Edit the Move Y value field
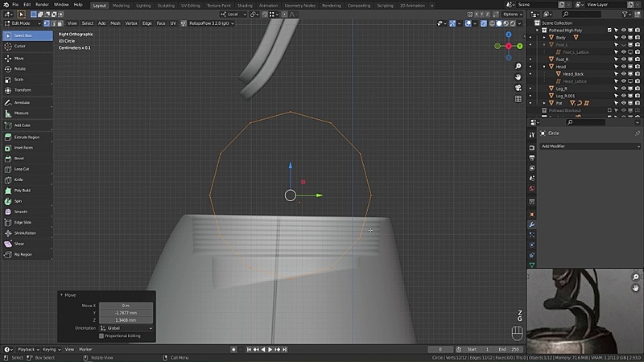The width and height of the screenshot is (644, 362). click(126, 313)
